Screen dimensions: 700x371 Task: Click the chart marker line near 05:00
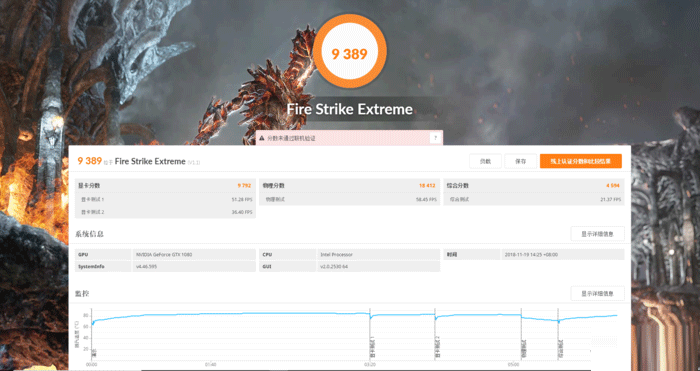521,334
